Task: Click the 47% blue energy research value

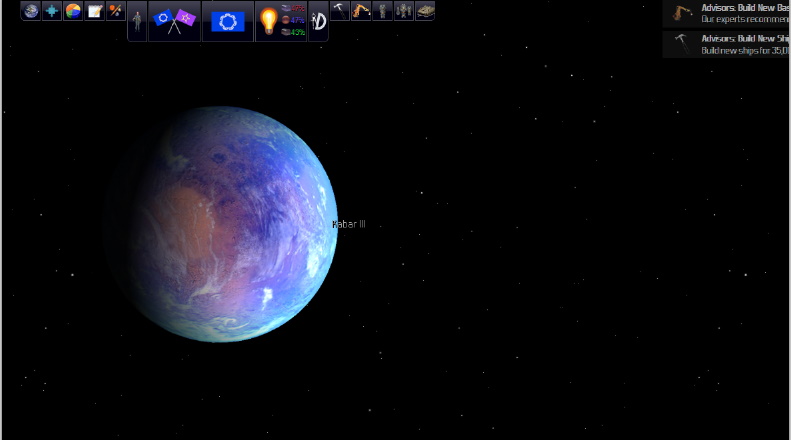Action: pyautogui.click(x=298, y=20)
